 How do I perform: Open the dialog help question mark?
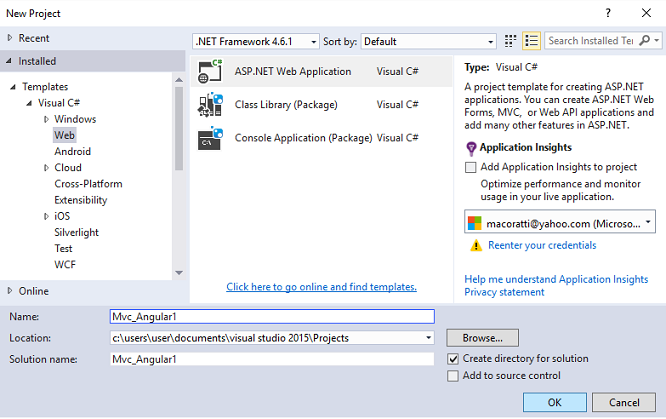[608, 13]
